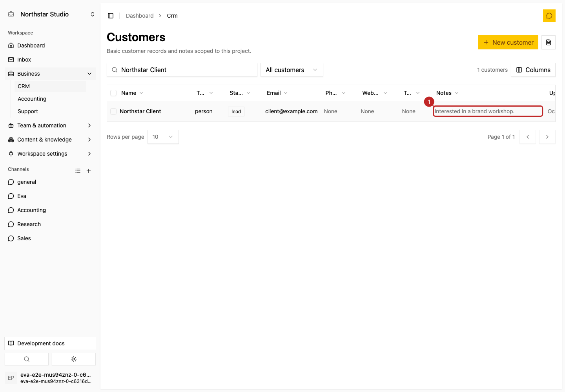Viewport: 565px width, 392px height.
Task: Click the New customer button
Action: point(508,42)
